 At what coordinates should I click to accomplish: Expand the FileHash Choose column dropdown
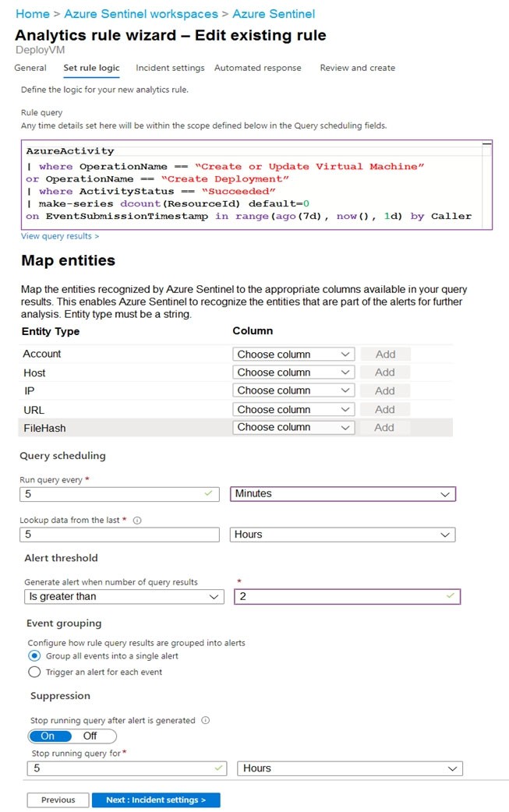pos(294,427)
